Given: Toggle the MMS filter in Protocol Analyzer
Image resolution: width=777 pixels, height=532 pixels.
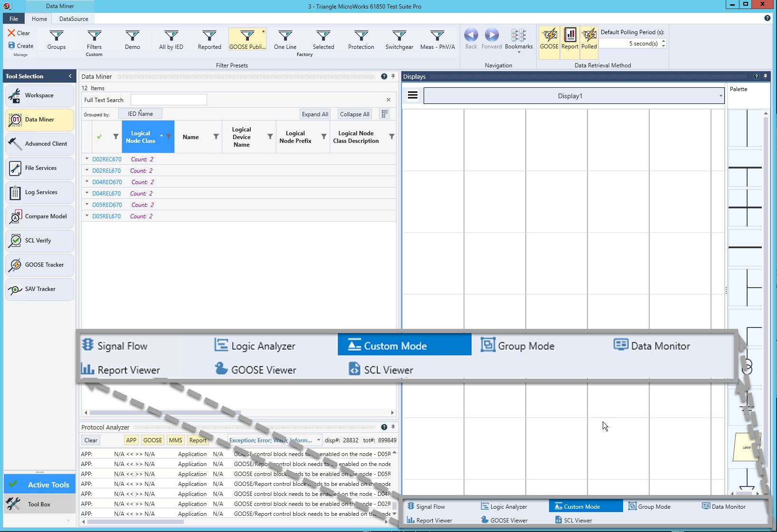Looking at the screenshot, I should [175, 440].
